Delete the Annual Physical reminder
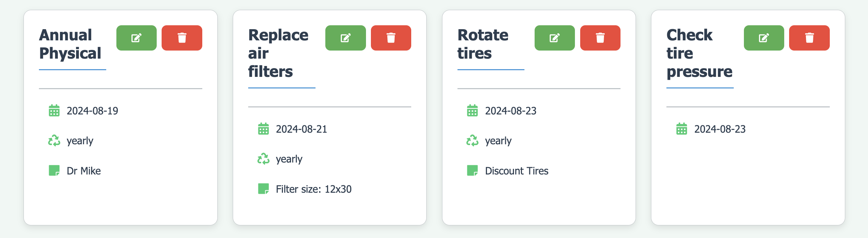 click(x=182, y=38)
